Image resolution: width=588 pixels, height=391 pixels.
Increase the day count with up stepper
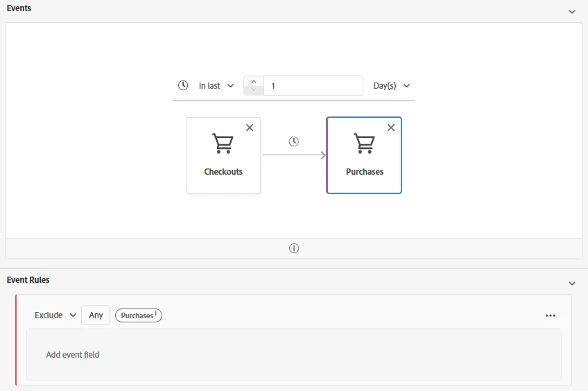coord(254,81)
